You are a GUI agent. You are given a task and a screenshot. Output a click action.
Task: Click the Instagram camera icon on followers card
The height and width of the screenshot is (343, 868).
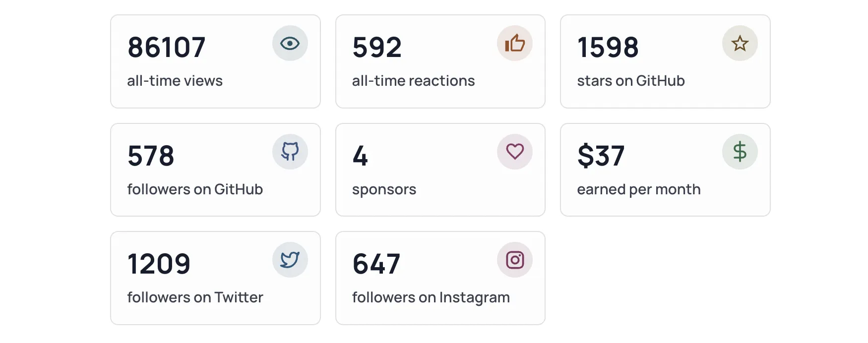click(515, 259)
